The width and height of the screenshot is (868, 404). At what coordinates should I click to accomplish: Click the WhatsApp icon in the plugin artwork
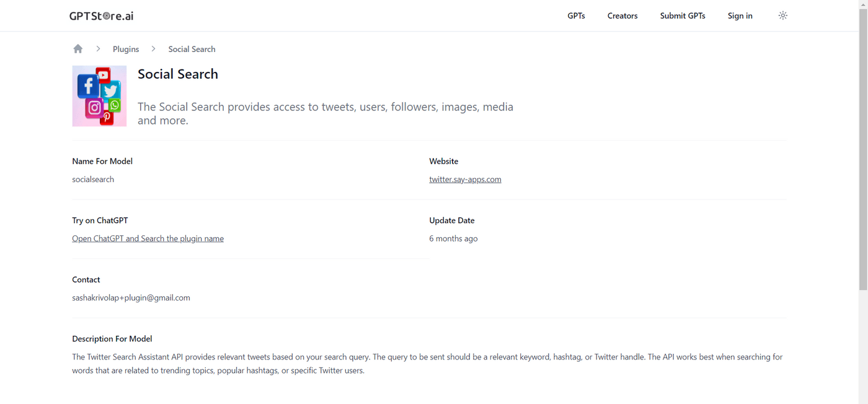pos(115,105)
